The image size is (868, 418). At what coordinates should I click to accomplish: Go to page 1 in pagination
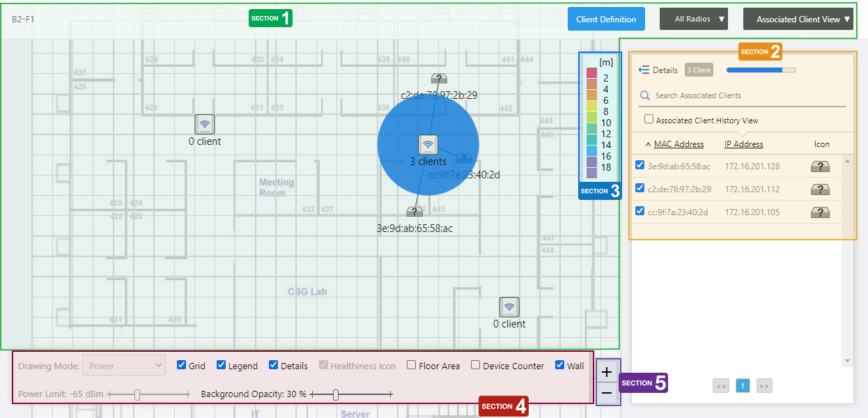(x=743, y=386)
